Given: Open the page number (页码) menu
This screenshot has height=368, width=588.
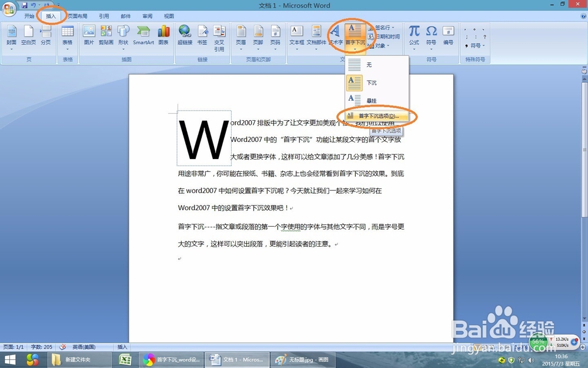Looking at the screenshot, I should pyautogui.click(x=275, y=38).
